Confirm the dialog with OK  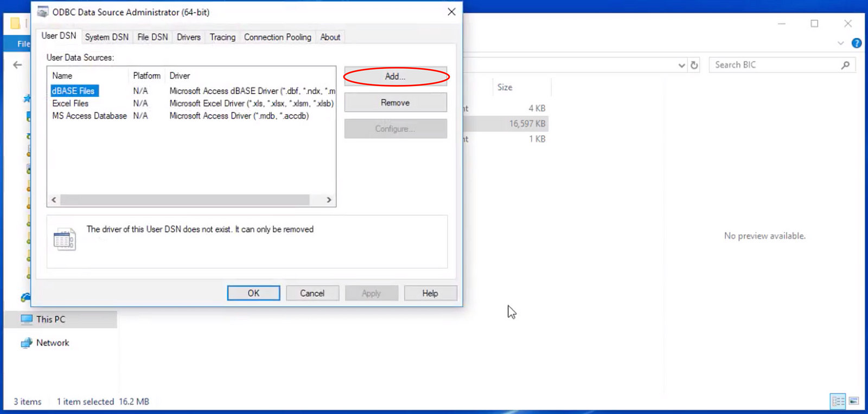click(253, 293)
